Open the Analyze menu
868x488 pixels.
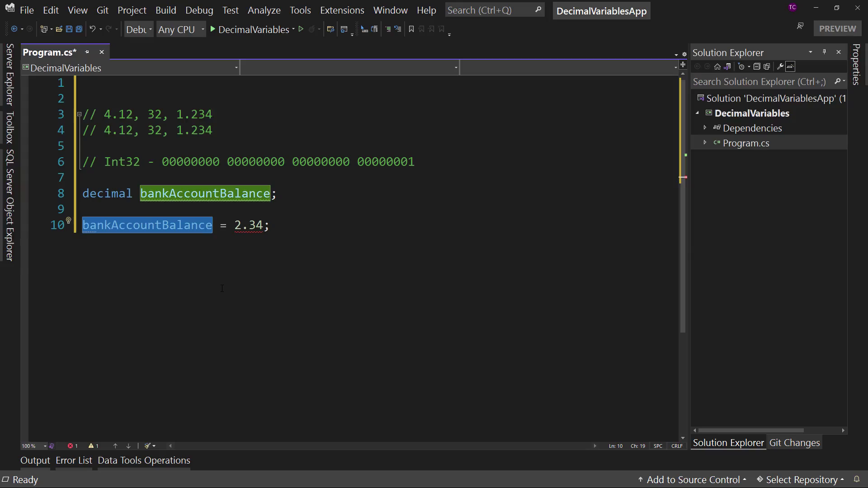point(264,10)
